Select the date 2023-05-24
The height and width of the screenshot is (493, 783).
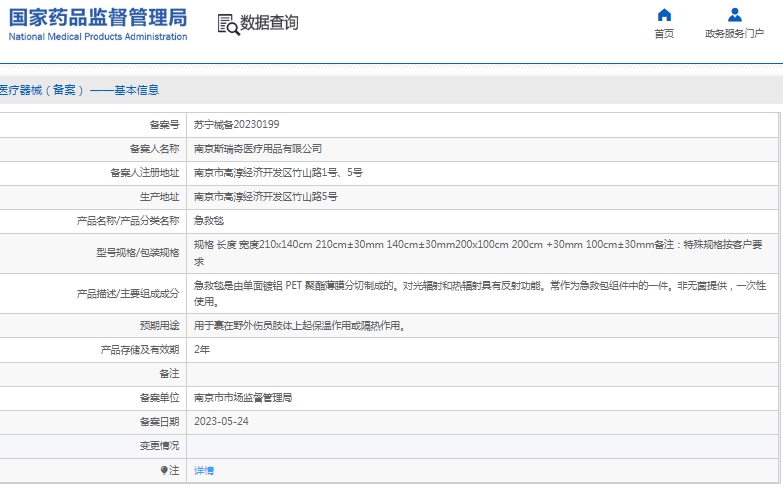click(x=221, y=422)
